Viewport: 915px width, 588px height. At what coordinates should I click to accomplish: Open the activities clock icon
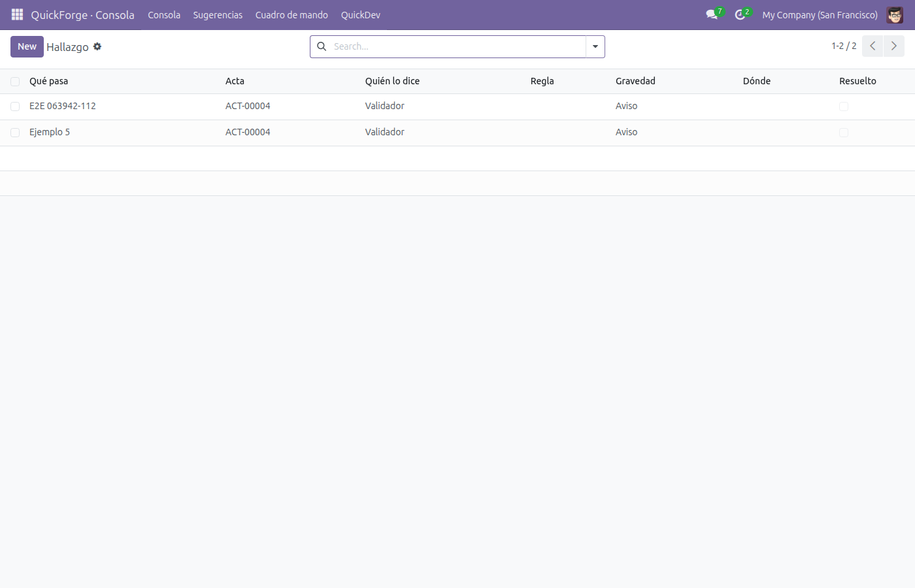(x=741, y=14)
